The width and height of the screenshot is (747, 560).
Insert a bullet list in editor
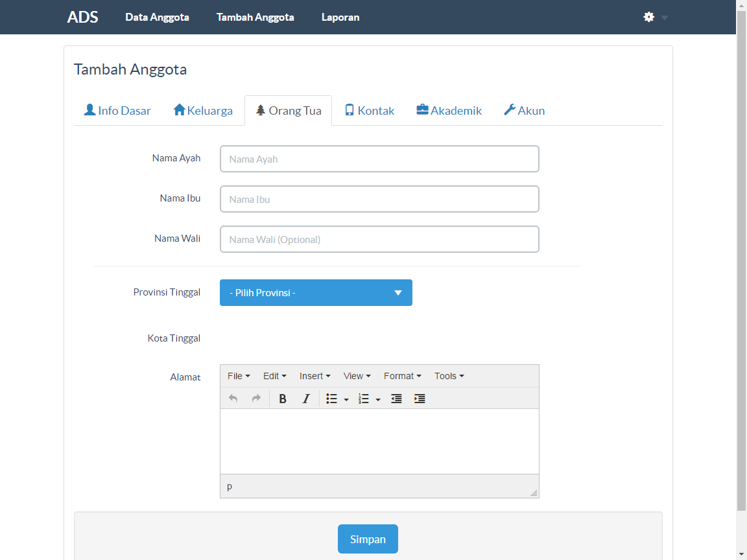(331, 399)
